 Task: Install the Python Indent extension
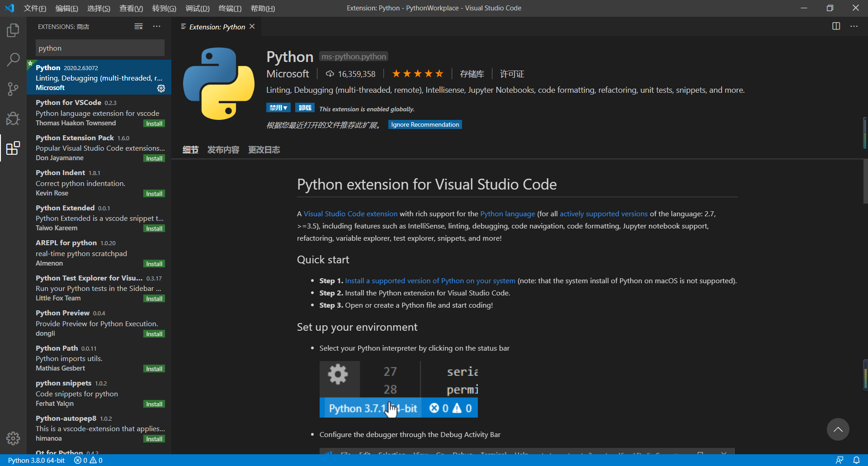[154, 193]
